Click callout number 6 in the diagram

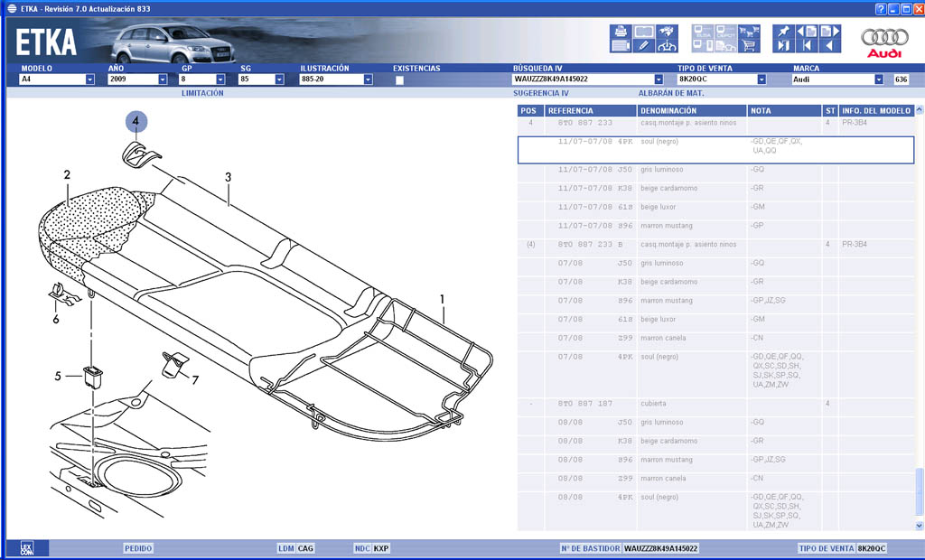coord(55,319)
